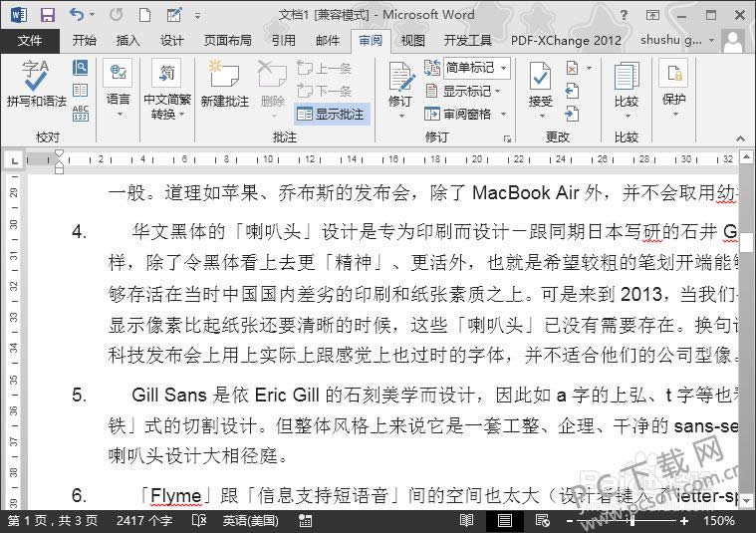
Task: Switch to Print Layout view
Action: pyautogui.click(x=505, y=520)
